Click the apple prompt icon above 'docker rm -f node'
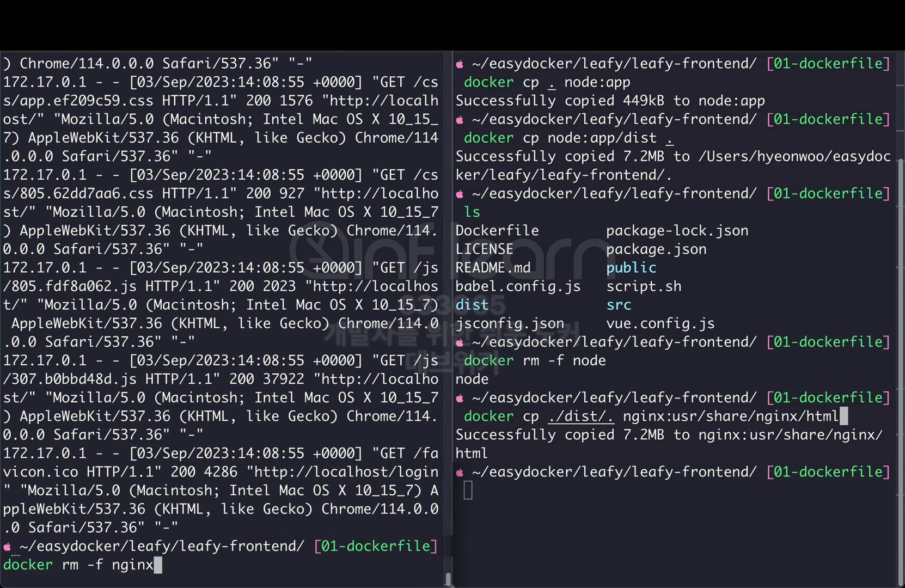 pos(460,342)
